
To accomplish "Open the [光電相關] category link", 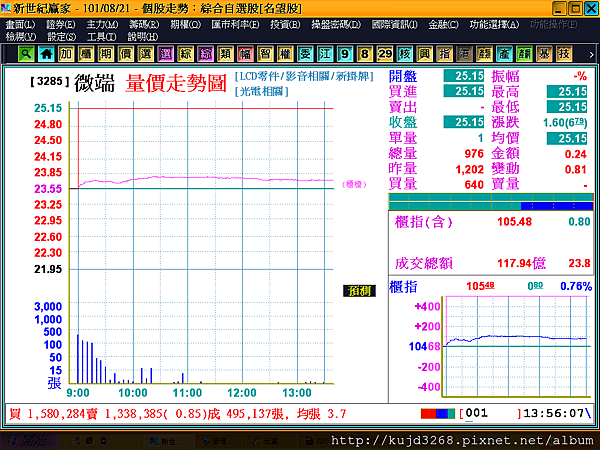I will (262, 91).
